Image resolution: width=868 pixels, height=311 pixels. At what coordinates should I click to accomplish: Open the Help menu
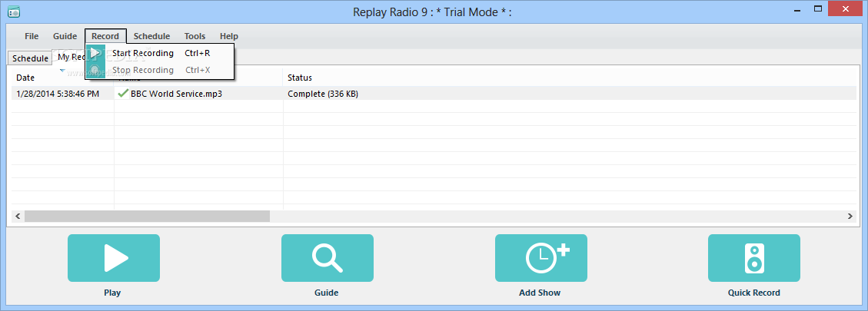coord(228,36)
